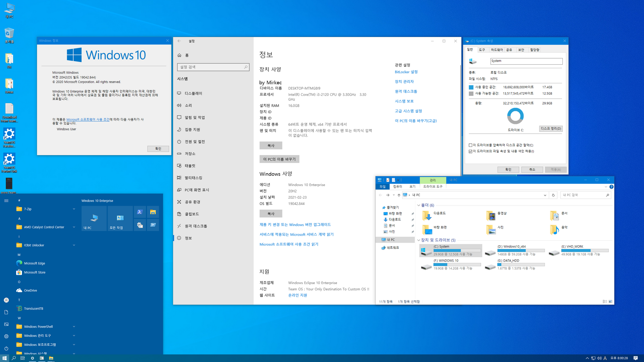Open the BitLocker 설정 link
This screenshot has width=644, height=362.
[x=406, y=72]
